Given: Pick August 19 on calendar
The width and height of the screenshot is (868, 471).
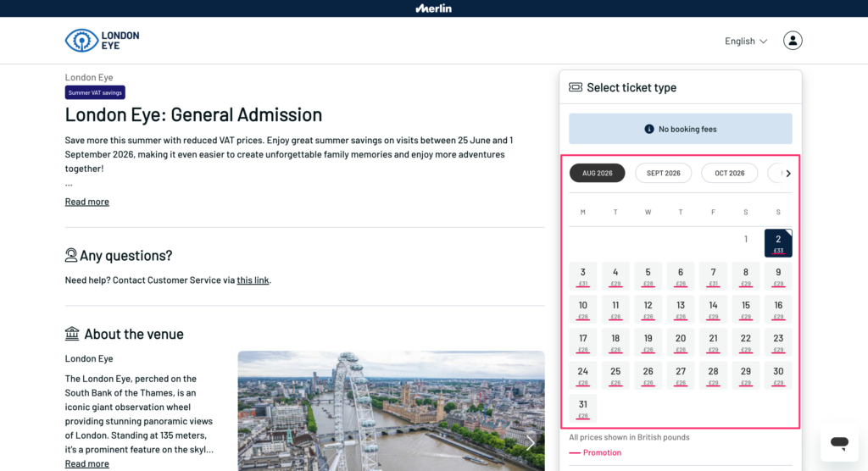Looking at the screenshot, I should tap(648, 342).
